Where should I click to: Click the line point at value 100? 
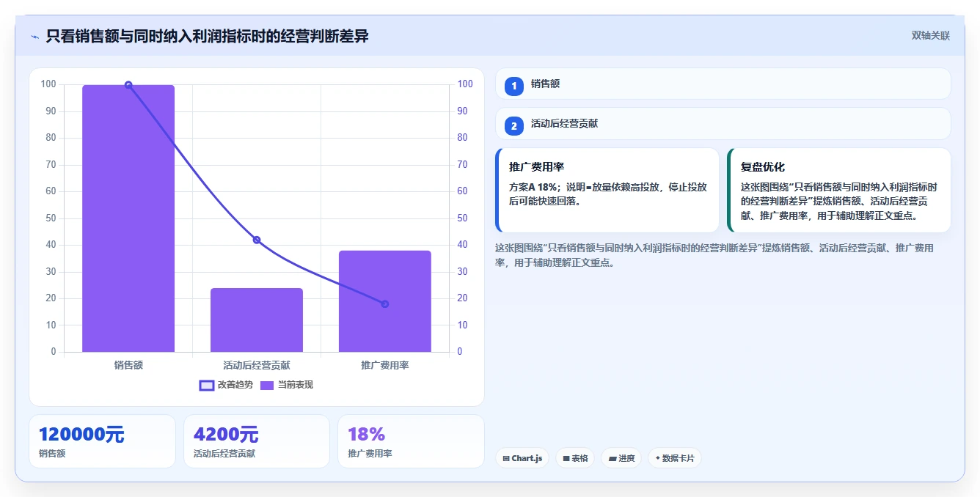128,85
